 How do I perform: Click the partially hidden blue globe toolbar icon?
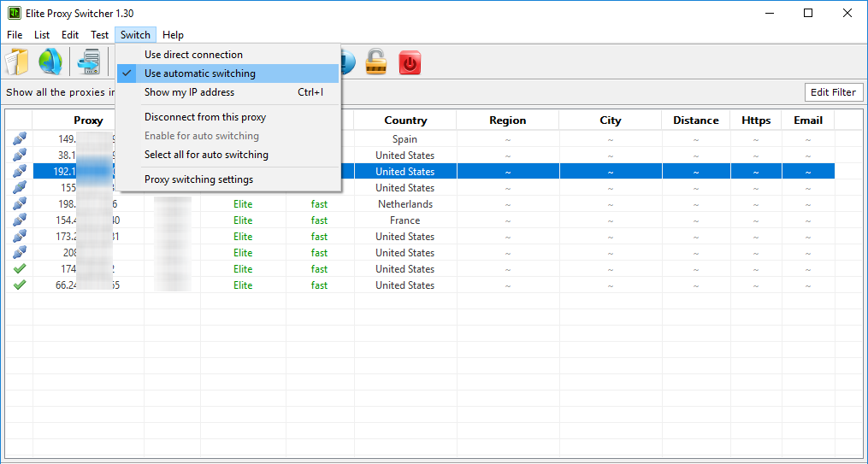tap(348, 62)
